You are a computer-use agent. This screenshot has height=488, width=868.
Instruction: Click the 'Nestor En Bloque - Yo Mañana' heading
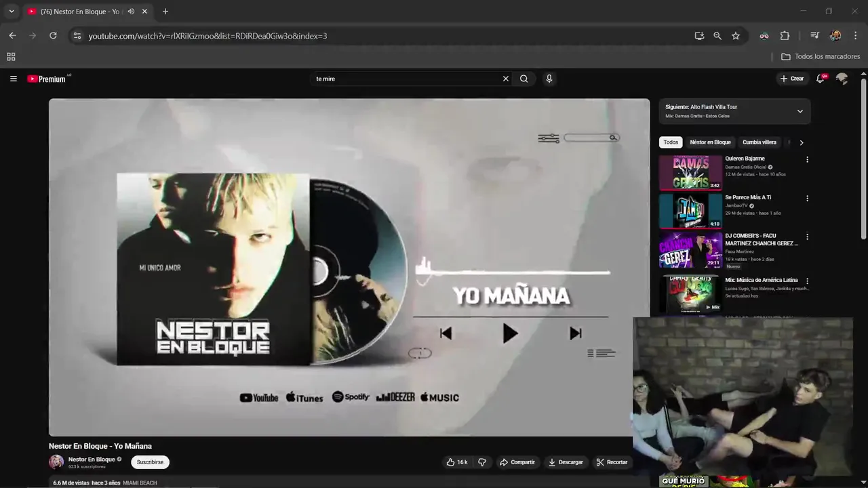click(x=100, y=446)
